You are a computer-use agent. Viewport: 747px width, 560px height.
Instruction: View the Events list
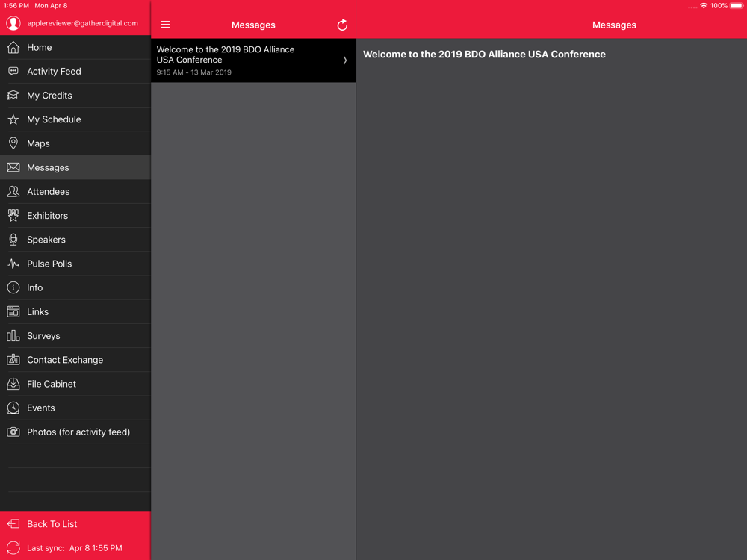[x=75, y=408]
